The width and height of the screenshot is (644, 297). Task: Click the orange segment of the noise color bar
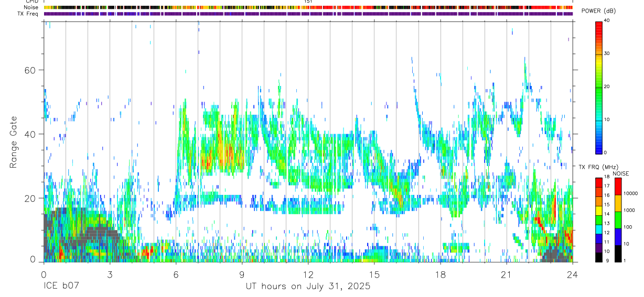[x=618, y=203]
